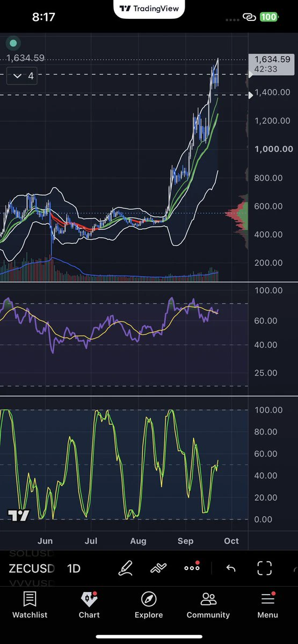
Task: Tap the 200.00 price axis label
Action: (x=268, y=263)
